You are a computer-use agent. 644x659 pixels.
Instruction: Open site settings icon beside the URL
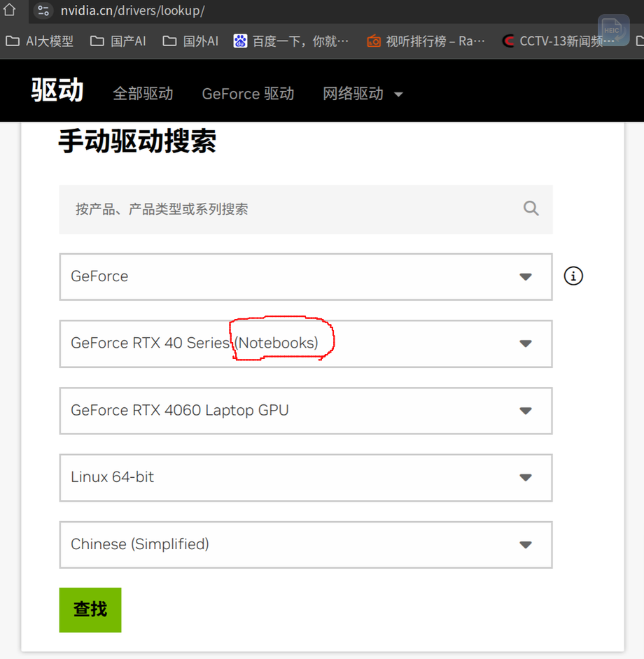tap(43, 10)
